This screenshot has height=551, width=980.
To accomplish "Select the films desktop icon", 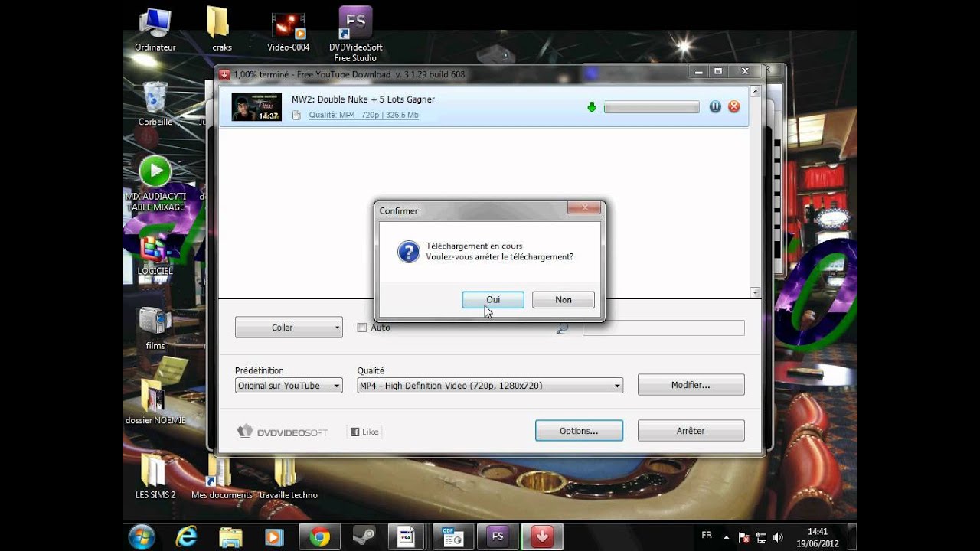I will pyautogui.click(x=155, y=328).
